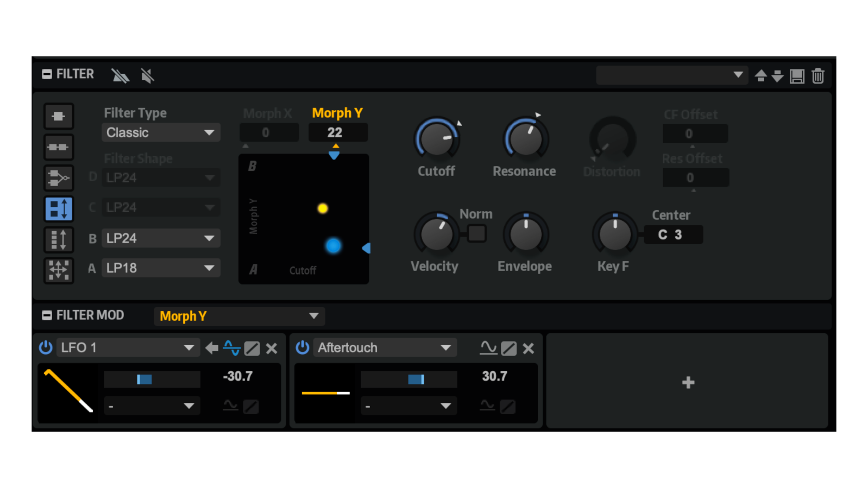The image size is (868, 488).
Task: Select the serial filter routing icon
Action: (59, 147)
